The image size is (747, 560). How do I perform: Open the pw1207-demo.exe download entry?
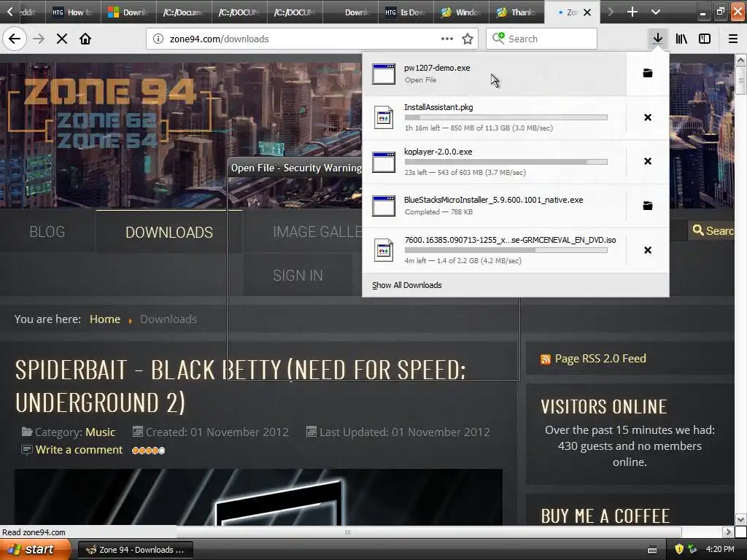pos(495,74)
